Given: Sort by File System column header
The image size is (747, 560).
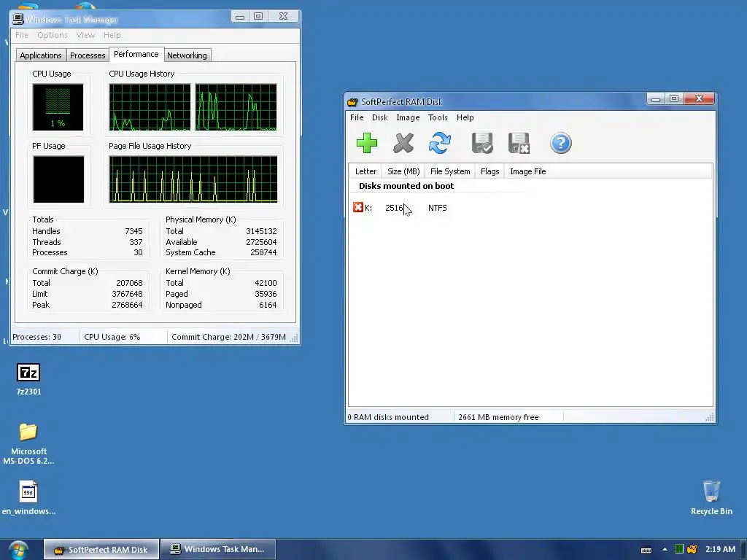Looking at the screenshot, I should pos(449,171).
